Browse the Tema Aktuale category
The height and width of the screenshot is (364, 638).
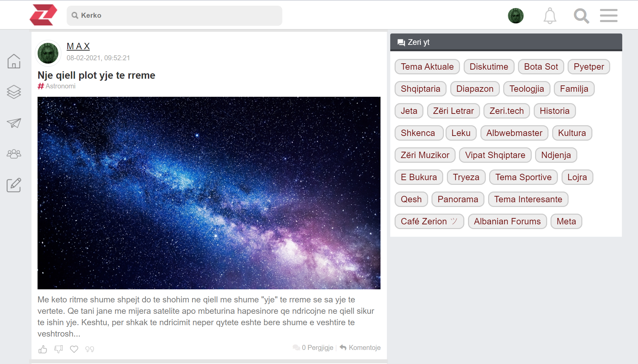tap(426, 66)
